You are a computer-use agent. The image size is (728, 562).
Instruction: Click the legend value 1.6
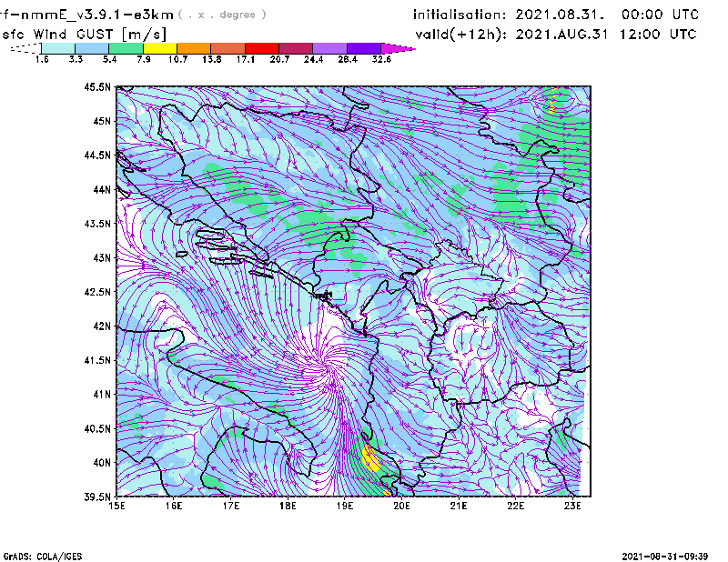[x=42, y=59]
